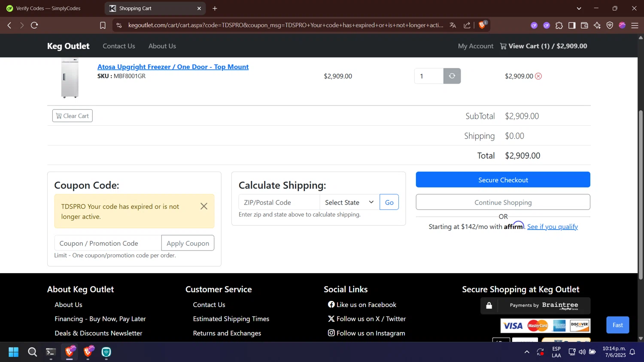
Task: Toggle the browser sidebar panel
Action: (x=572, y=25)
